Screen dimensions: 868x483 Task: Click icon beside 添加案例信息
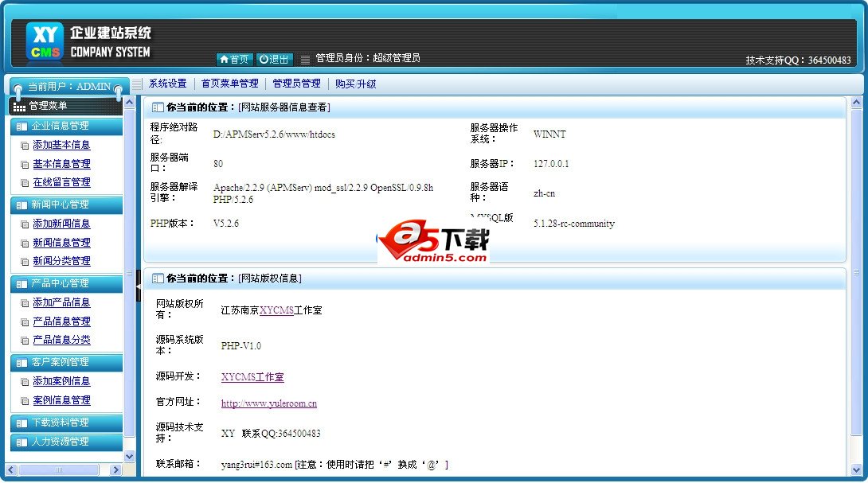[x=25, y=382]
